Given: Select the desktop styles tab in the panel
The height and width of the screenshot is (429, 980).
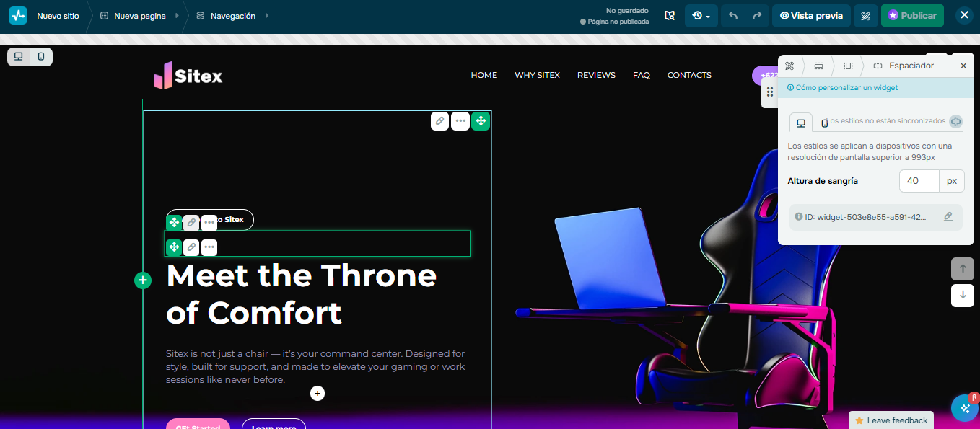Looking at the screenshot, I should tap(801, 123).
